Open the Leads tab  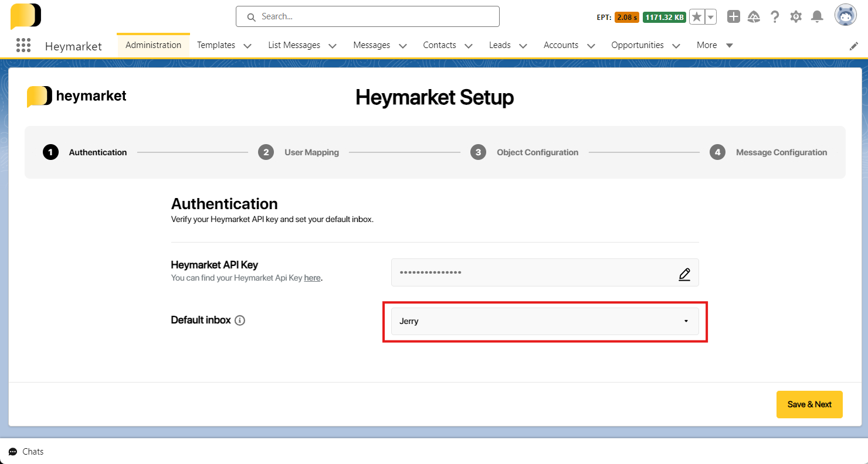click(500, 45)
